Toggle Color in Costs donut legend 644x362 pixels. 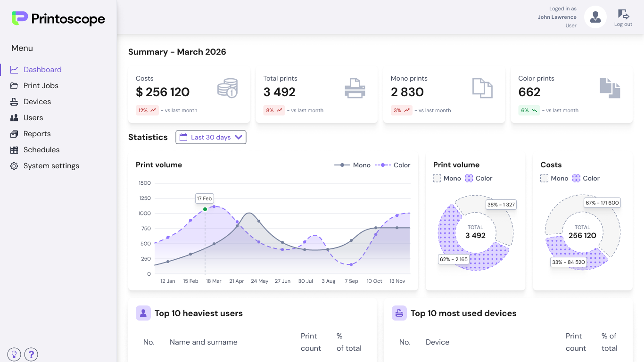[586, 178]
